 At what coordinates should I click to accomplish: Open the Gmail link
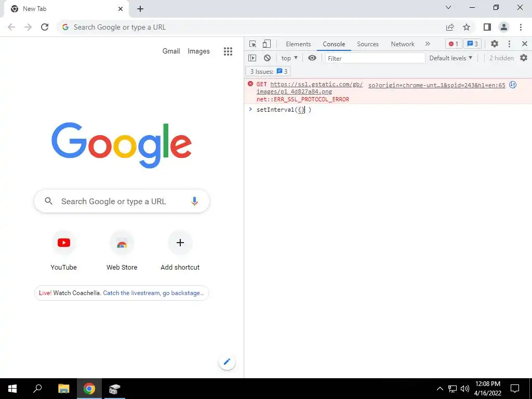click(x=171, y=51)
